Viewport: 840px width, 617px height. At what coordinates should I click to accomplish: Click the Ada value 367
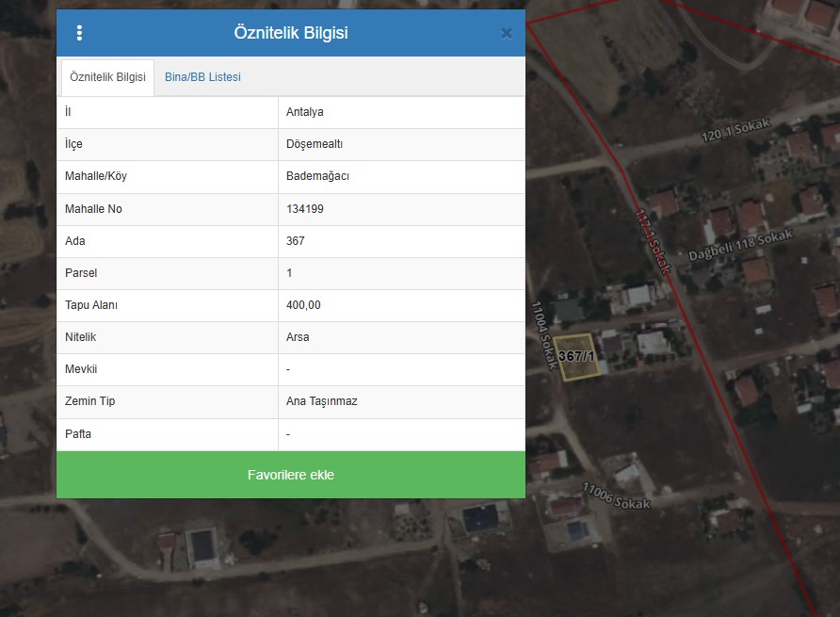pyautogui.click(x=296, y=241)
